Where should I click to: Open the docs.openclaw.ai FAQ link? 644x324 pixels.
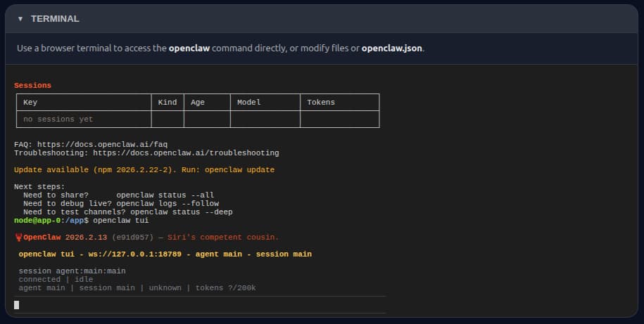click(x=102, y=144)
